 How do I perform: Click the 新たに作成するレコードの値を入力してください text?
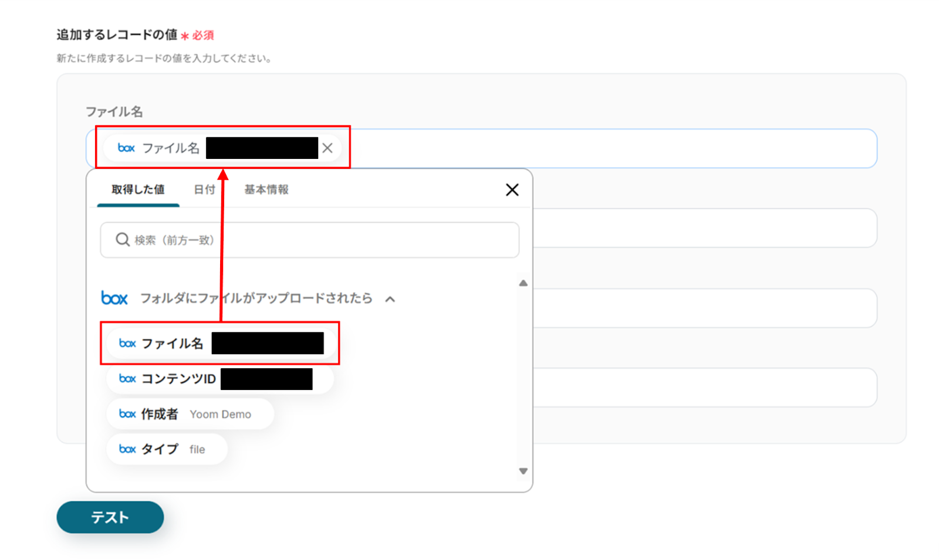click(164, 59)
